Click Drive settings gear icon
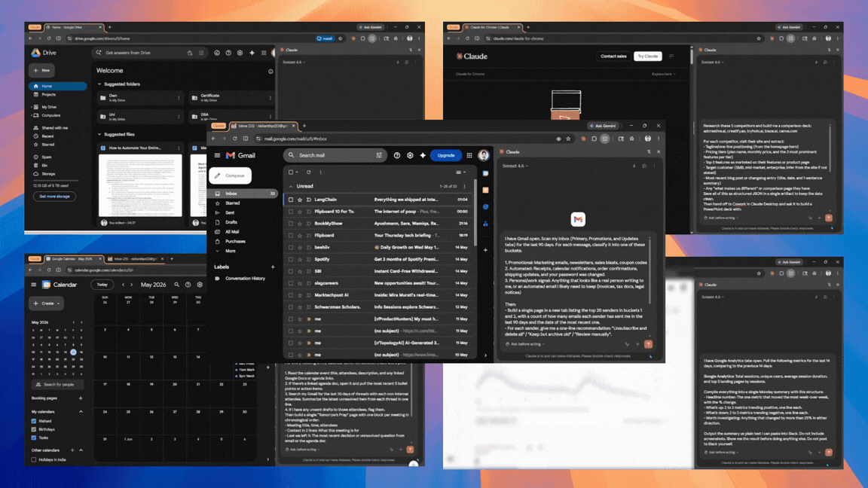868x488 pixels. pos(240,53)
